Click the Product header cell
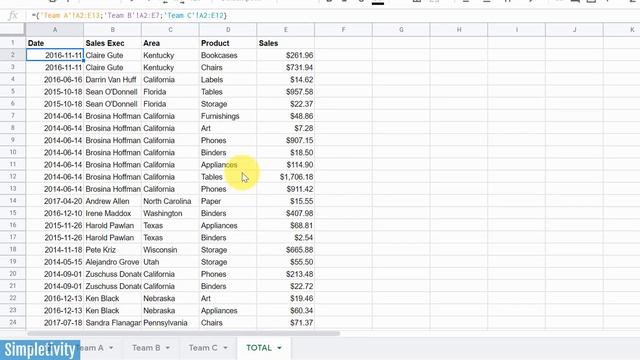This screenshot has height=360, width=640. [x=228, y=43]
